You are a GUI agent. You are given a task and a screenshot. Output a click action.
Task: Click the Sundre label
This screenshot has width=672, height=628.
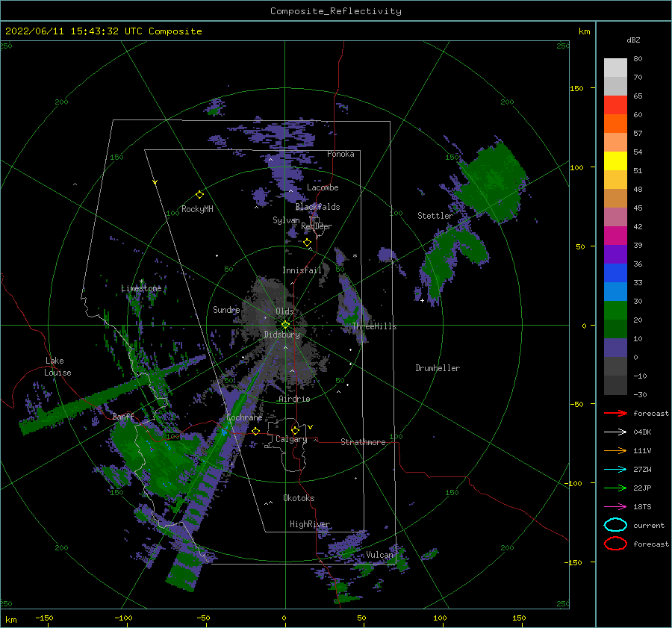click(226, 309)
